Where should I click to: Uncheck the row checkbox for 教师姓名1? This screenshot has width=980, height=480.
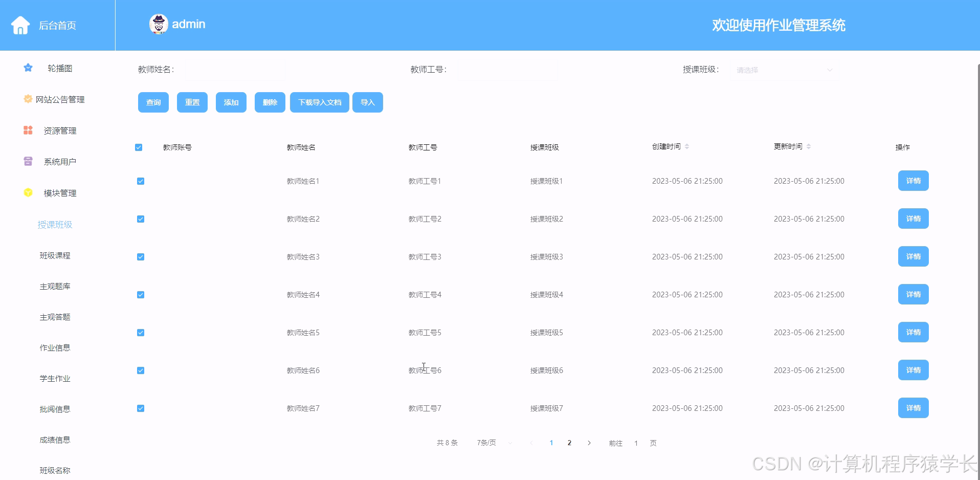141,181
